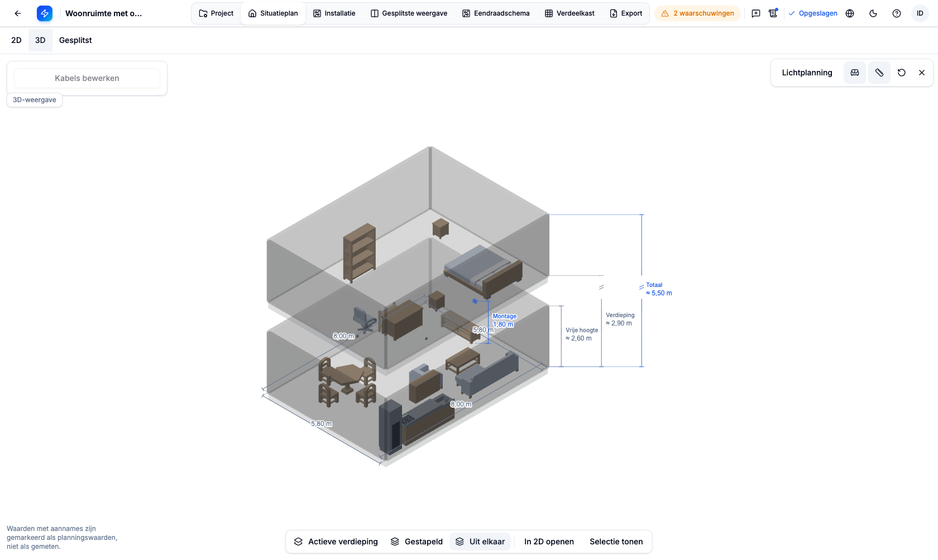Select the bookshelf on the upper floor
The image size is (938, 560).
click(359, 253)
